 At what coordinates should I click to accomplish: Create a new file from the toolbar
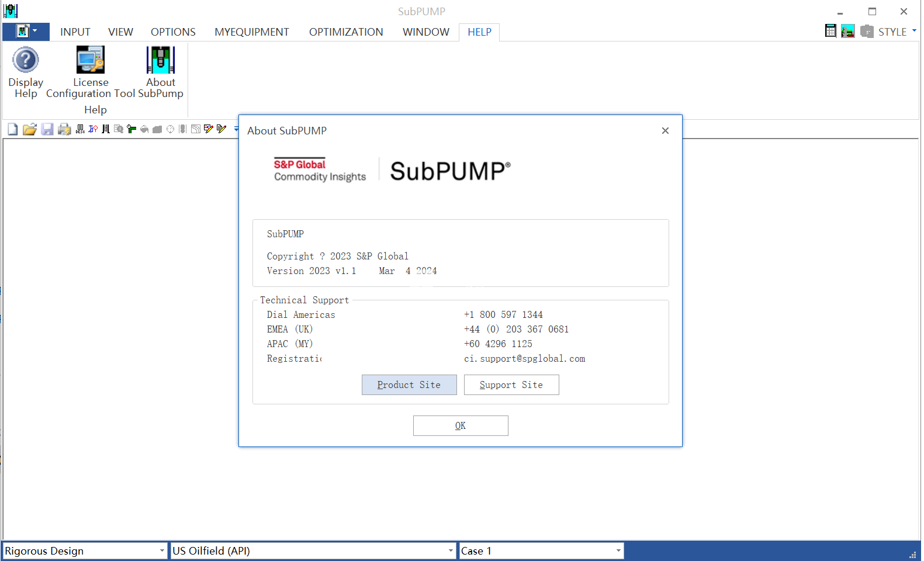[13, 129]
